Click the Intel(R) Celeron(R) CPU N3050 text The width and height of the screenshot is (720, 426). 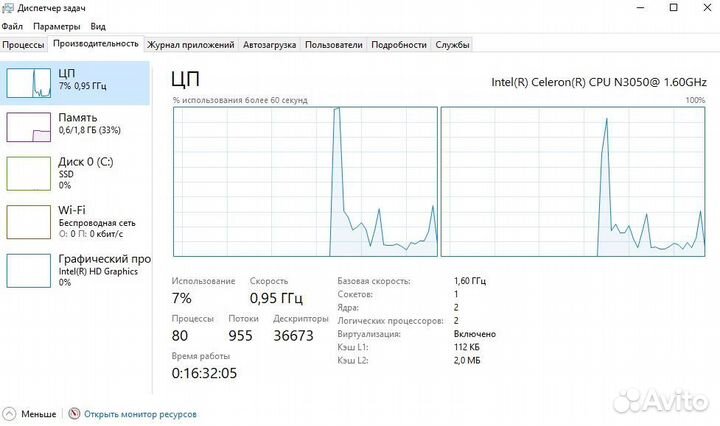tap(599, 82)
